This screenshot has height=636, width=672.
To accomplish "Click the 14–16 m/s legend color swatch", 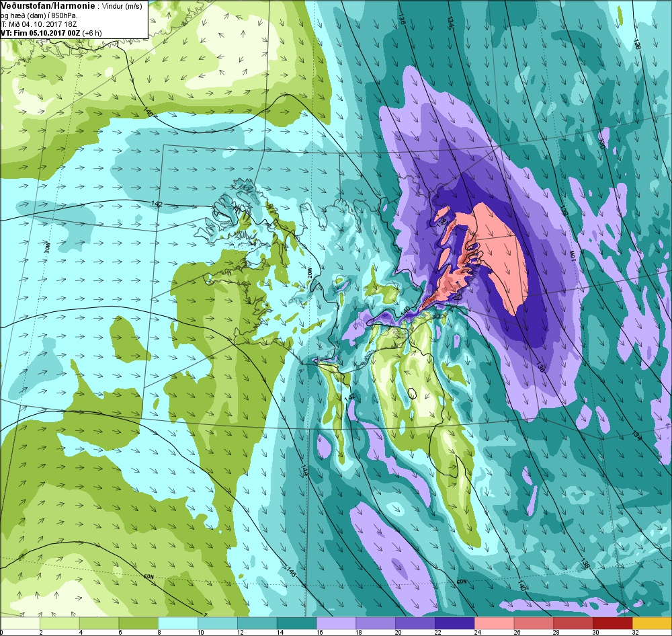I will 296,623.
